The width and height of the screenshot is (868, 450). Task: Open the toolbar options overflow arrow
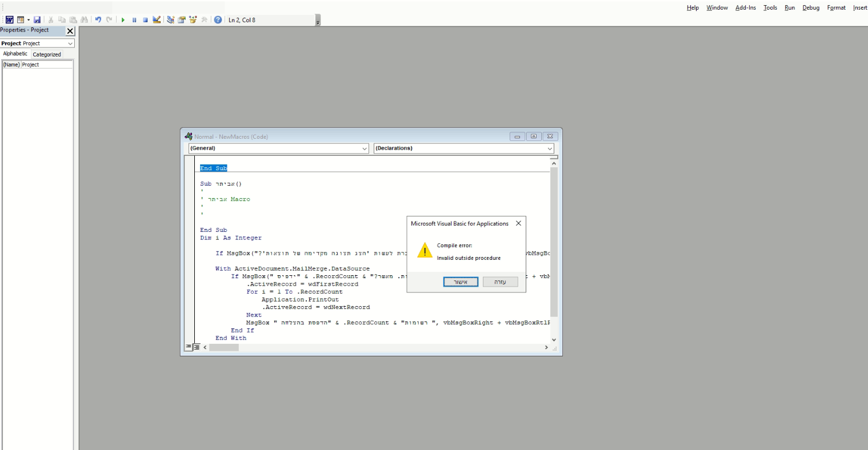pos(318,21)
